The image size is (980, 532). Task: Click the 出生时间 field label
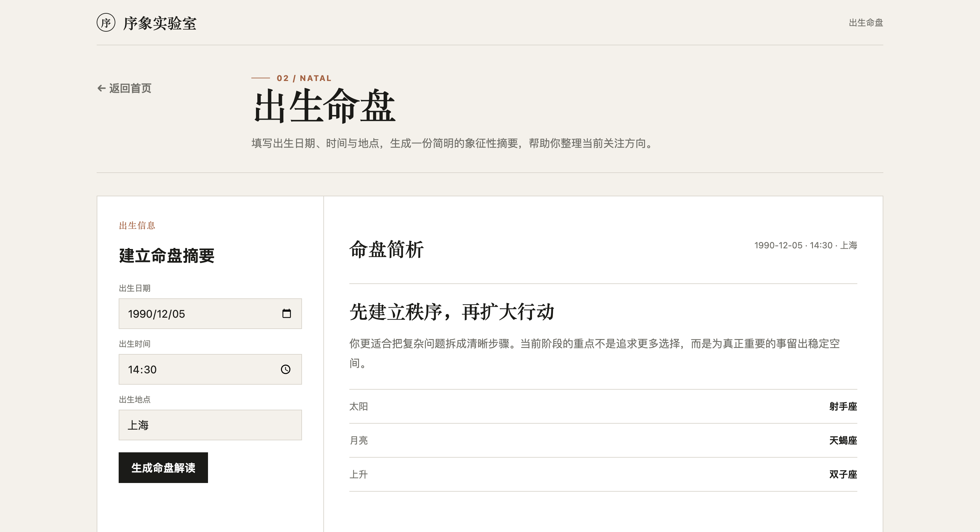(x=135, y=344)
